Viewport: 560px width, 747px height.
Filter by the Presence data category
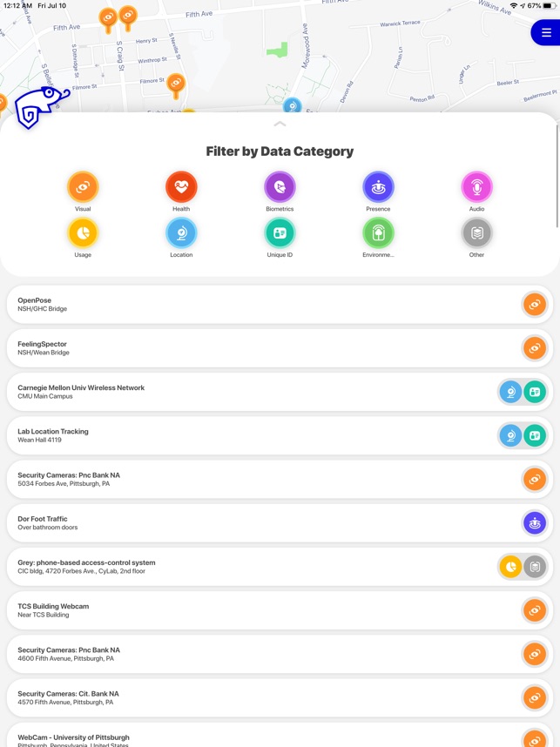coord(378,186)
